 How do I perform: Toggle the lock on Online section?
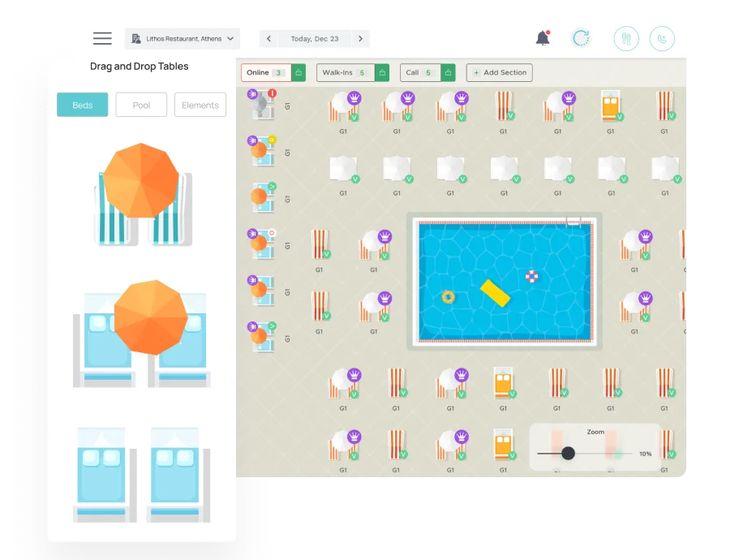299,73
